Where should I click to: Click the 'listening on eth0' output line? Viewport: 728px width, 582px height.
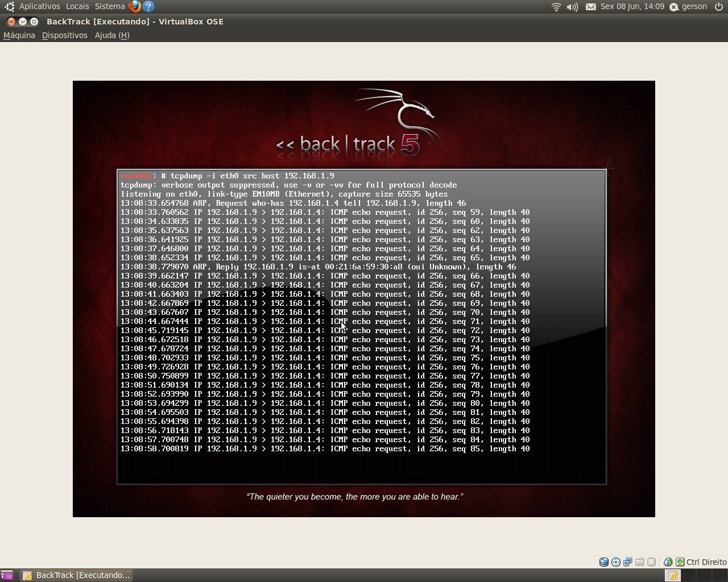coord(284,194)
